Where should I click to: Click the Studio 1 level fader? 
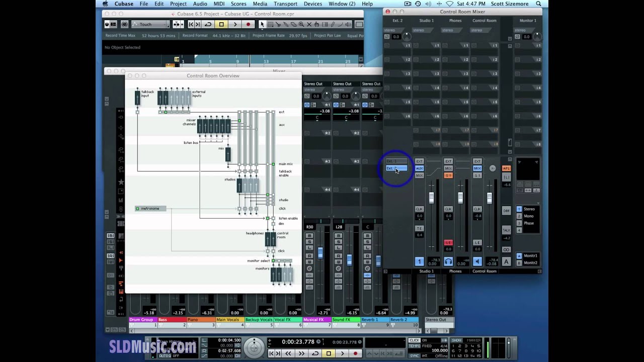pyautogui.click(x=431, y=198)
